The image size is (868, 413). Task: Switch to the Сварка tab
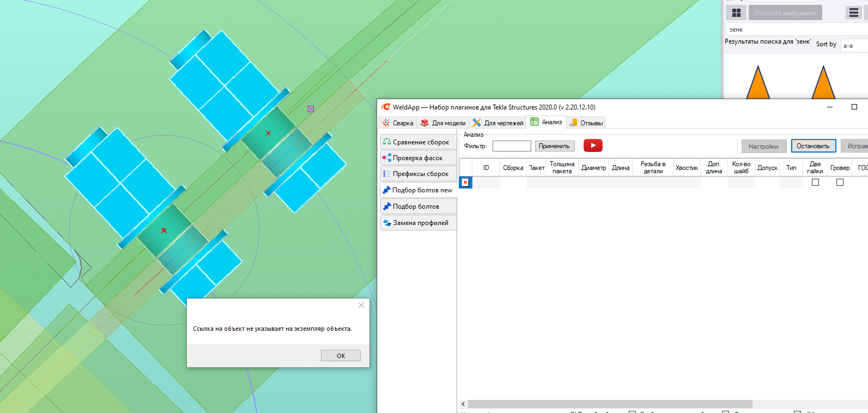(398, 123)
